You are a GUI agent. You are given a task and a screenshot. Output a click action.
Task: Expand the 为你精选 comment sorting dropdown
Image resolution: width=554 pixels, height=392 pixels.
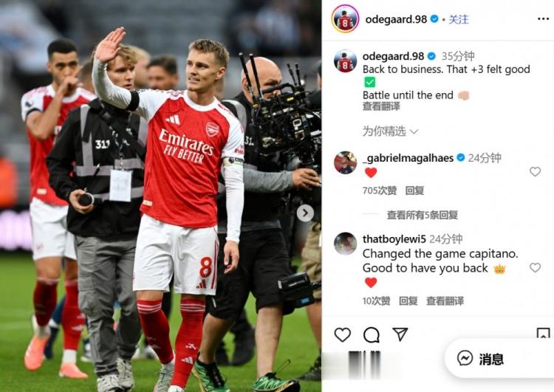point(391,131)
